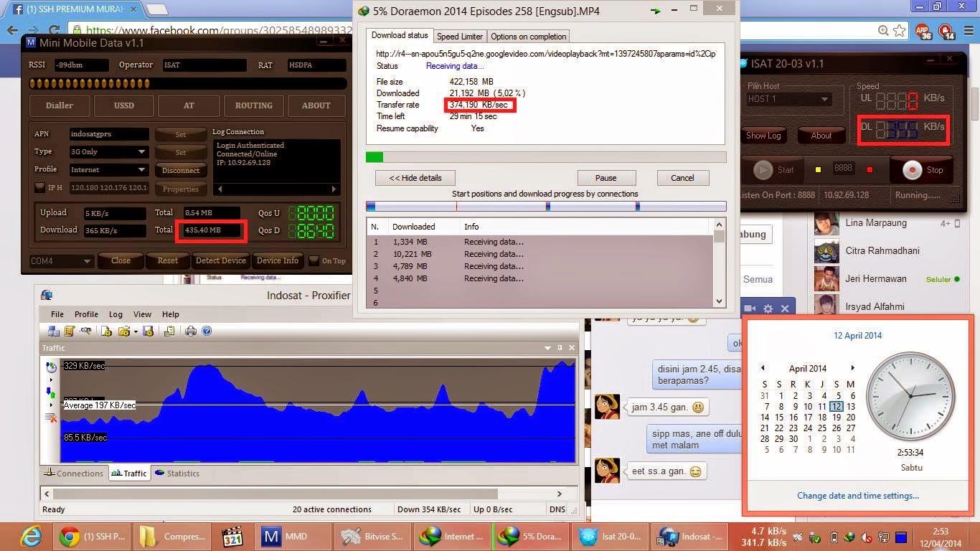This screenshot has width=980, height=551.
Task: Click the ABP extension icon in Chrome
Action: click(x=923, y=31)
